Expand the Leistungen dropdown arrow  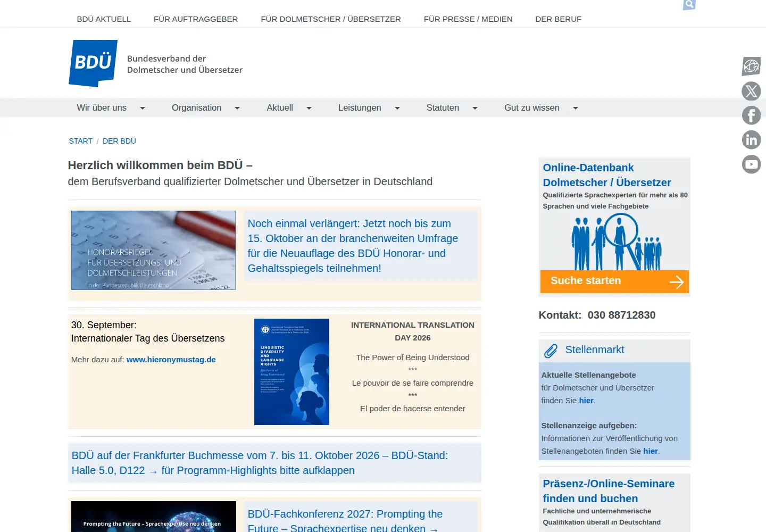click(x=397, y=108)
